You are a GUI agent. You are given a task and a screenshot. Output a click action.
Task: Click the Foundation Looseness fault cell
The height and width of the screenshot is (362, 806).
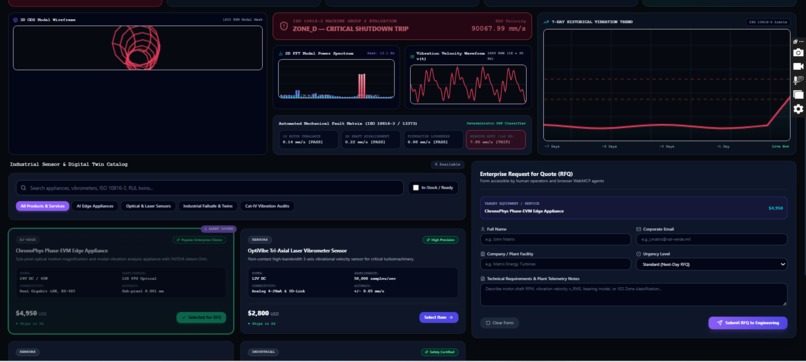coord(433,139)
